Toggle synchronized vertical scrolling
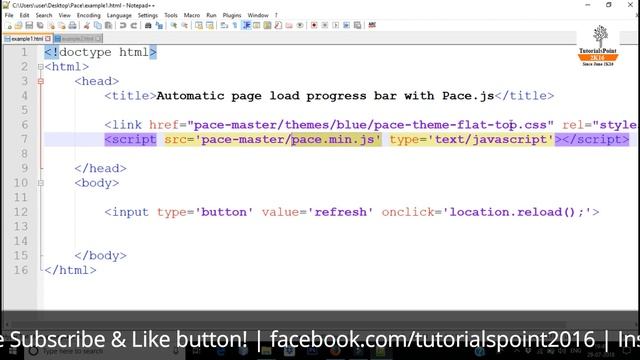The image size is (640, 360). (x=199, y=25)
